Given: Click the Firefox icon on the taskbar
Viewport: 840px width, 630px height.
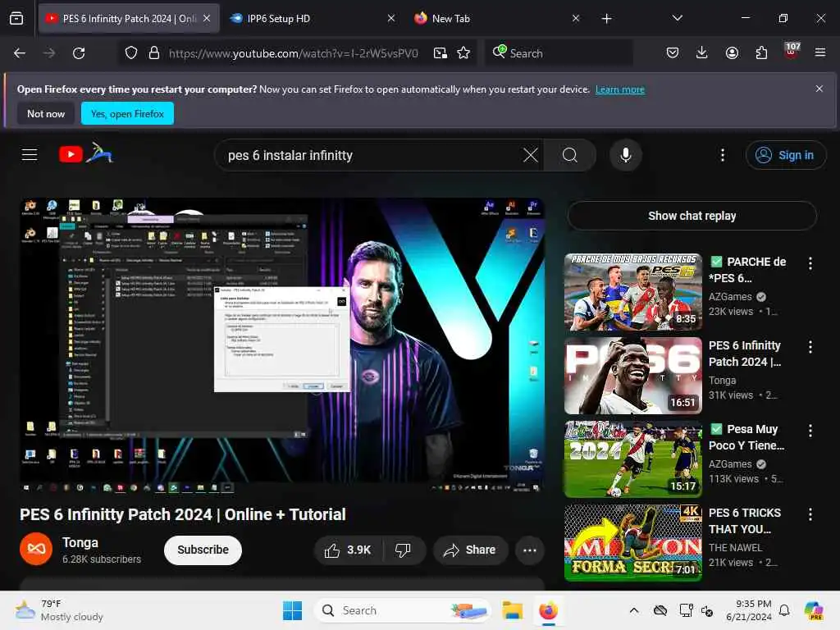Looking at the screenshot, I should coord(548,610).
